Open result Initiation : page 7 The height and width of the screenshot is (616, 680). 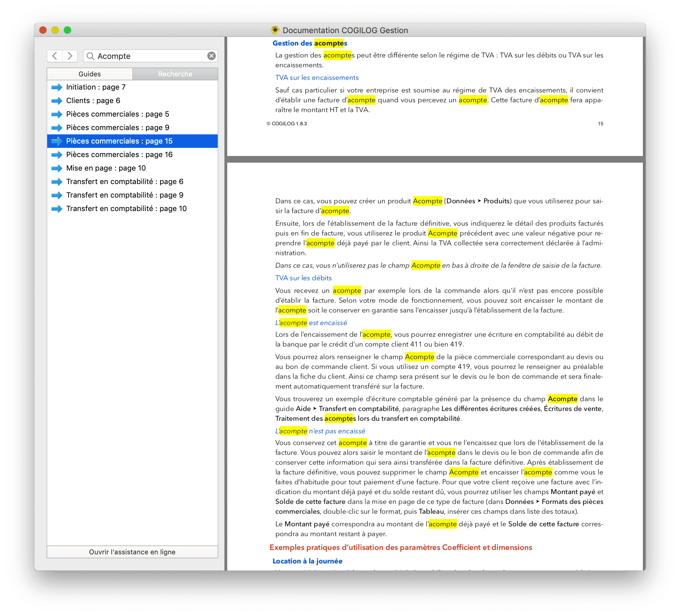[x=132, y=87]
